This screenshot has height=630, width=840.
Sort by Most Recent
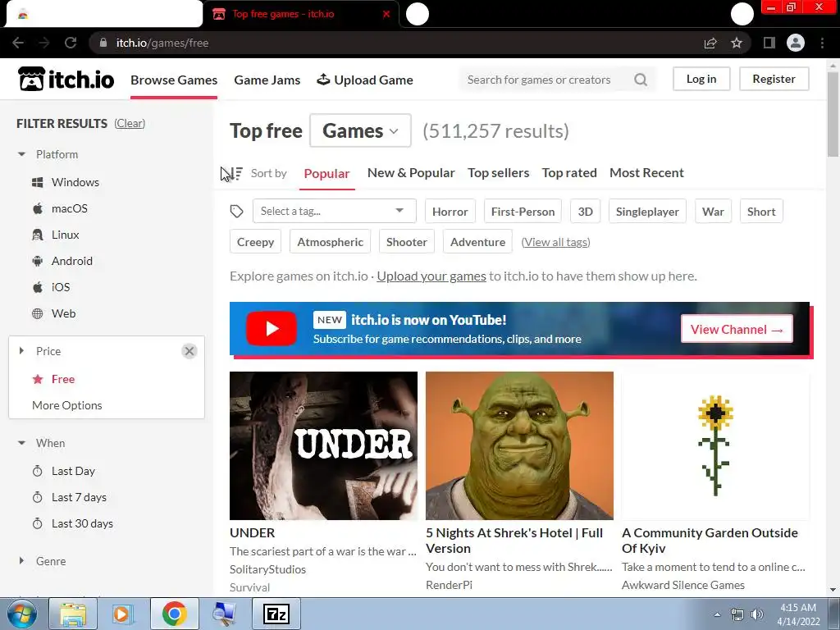(646, 173)
